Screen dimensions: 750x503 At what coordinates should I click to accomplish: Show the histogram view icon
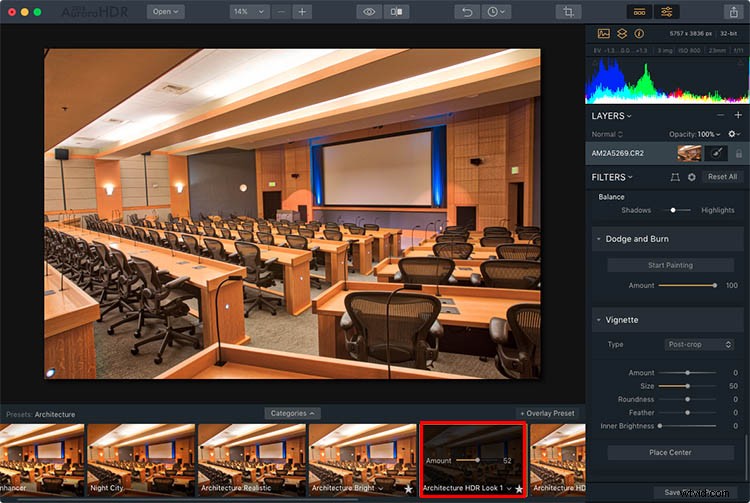604,33
